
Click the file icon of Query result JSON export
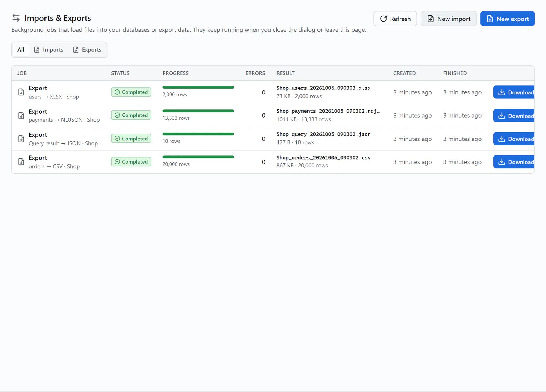21,139
